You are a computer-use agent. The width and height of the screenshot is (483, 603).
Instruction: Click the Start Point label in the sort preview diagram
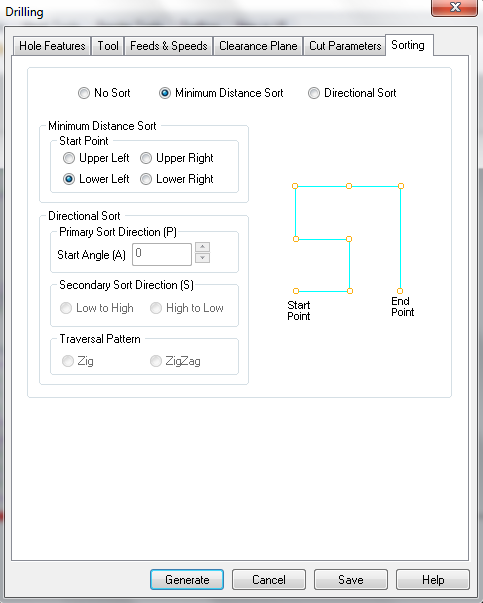tap(299, 311)
